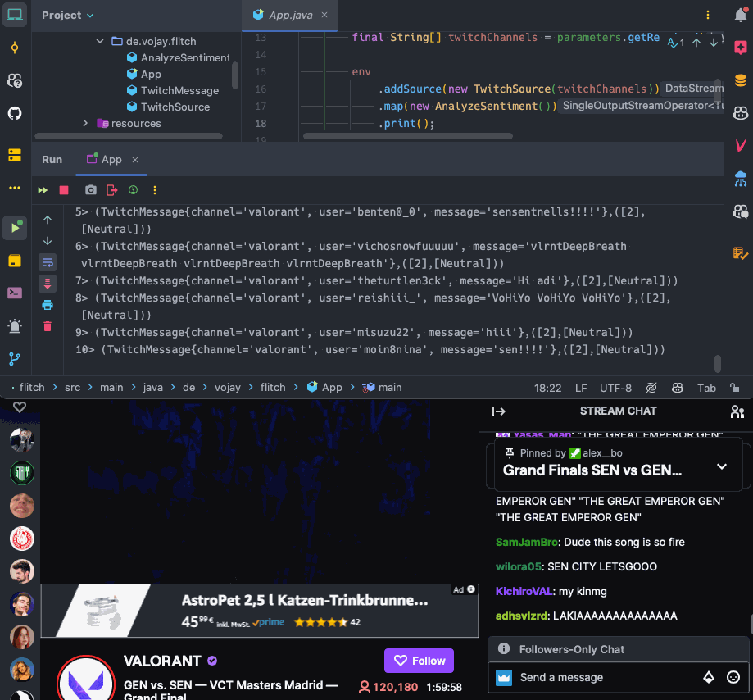Image resolution: width=753 pixels, height=700 pixels.
Task: Open the Terminal tool window
Action: pos(15,293)
